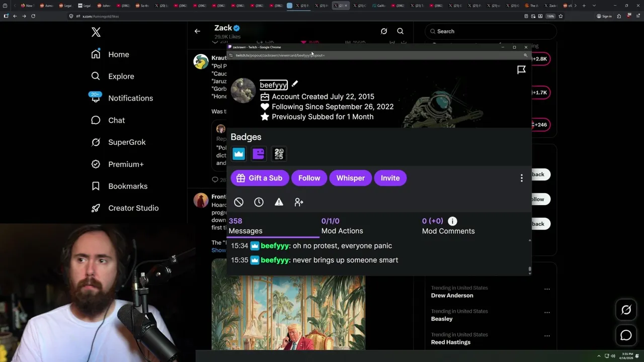Switch to the Mod Comments tab
This screenshot has height=362, width=644.
point(448,226)
